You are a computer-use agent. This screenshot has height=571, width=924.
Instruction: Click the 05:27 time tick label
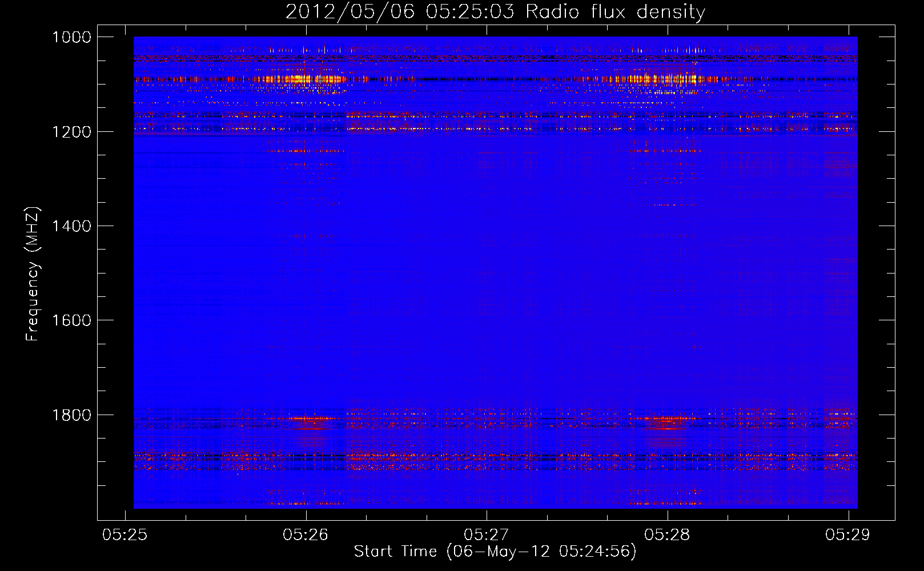(x=486, y=534)
